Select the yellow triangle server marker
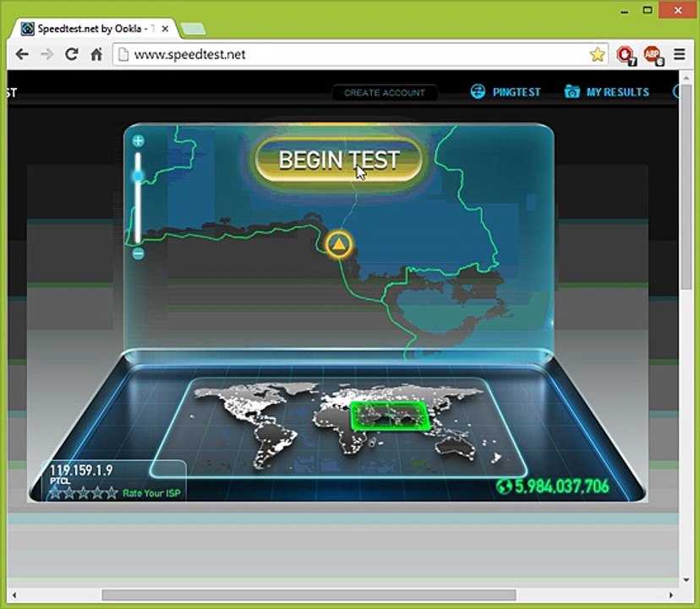The width and height of the screenshot is (700, 609). [x=339, y=244]
